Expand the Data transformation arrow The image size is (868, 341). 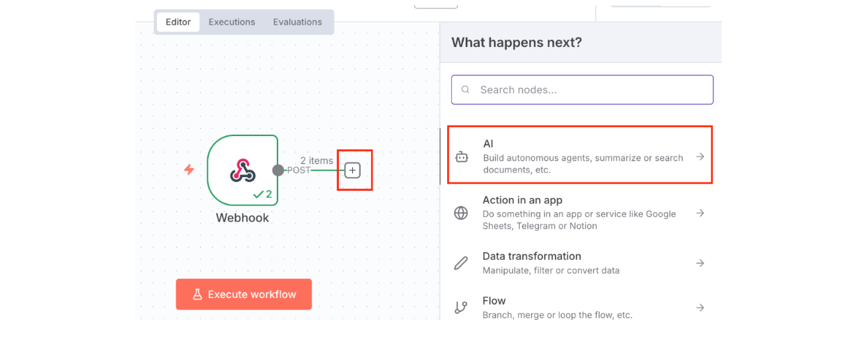click(x=700, y=263)
